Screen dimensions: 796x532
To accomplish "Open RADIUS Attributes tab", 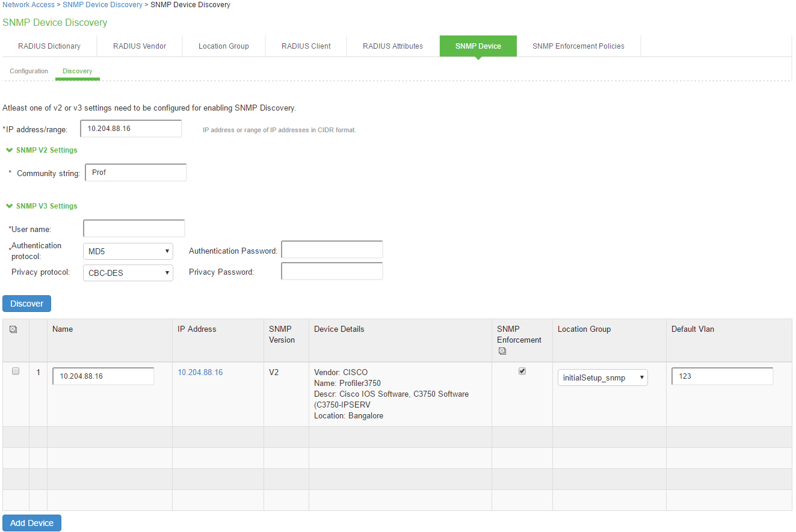I will pos(393,46).
